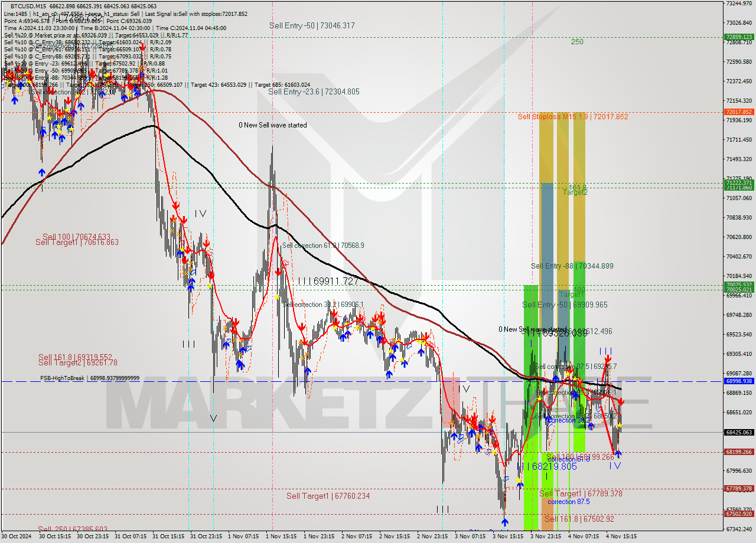Click the 69523.540 price axis value
756x543 pixels.
[739, 335]
